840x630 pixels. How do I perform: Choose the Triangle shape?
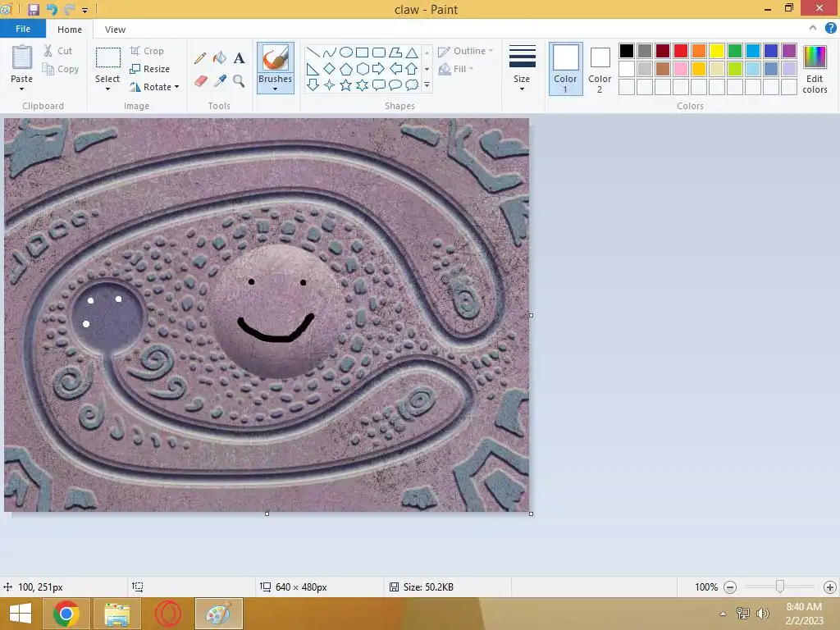[x=412, y=52]
